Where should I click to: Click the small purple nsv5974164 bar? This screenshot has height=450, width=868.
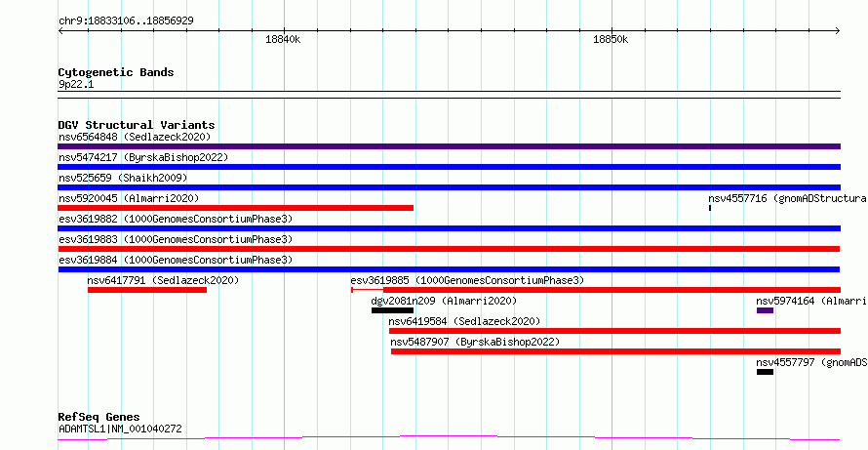(x=765, y=310)
